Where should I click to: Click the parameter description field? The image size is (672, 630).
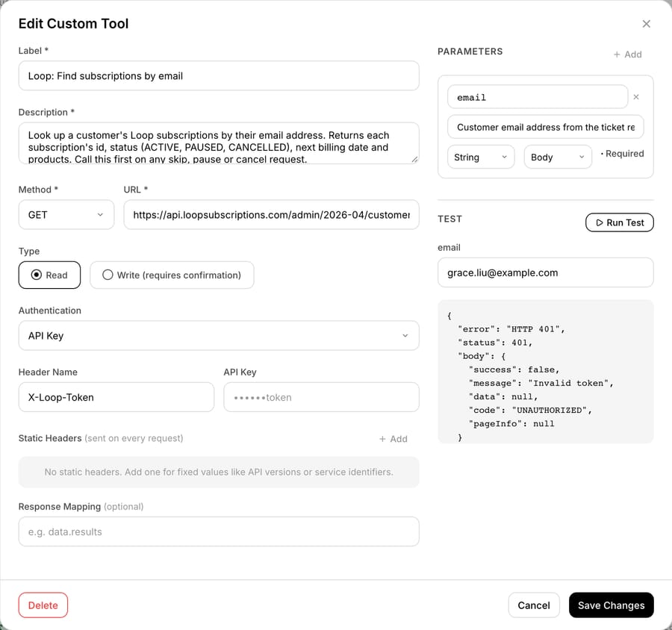[546, 127]
